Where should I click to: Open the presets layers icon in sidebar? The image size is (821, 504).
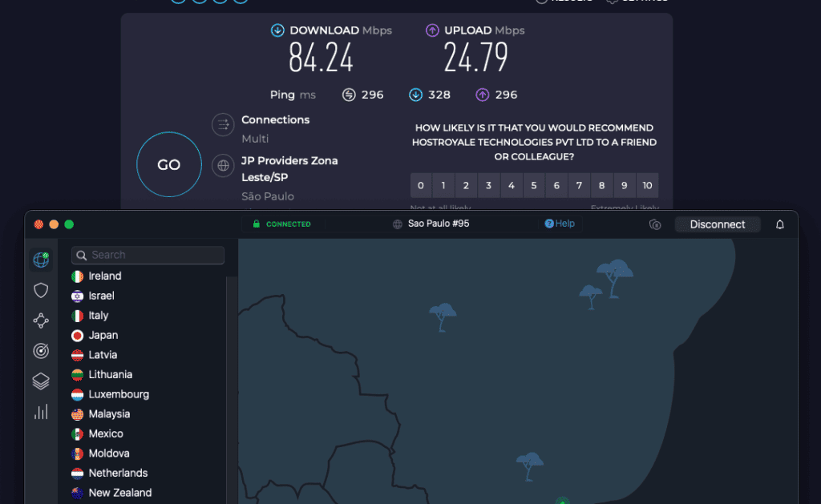point(41,381)
